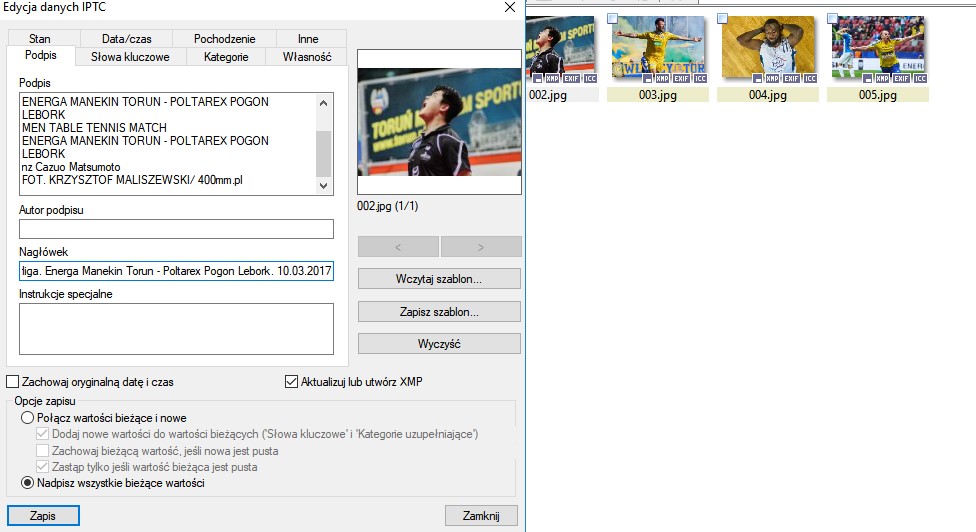
Task: Open the Własność tab
Action: [x=307, y=57]
